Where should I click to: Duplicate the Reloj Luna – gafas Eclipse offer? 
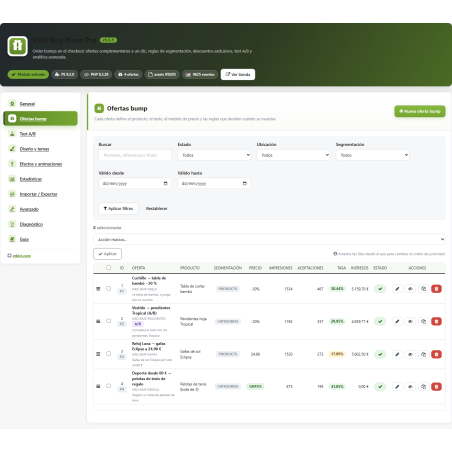tap(423, 354)
